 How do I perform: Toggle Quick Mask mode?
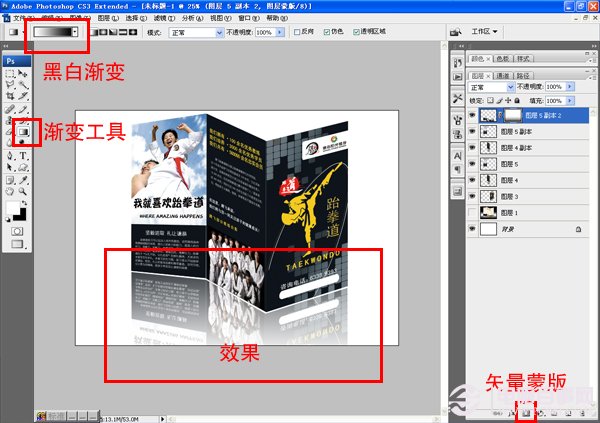(17, 231)
